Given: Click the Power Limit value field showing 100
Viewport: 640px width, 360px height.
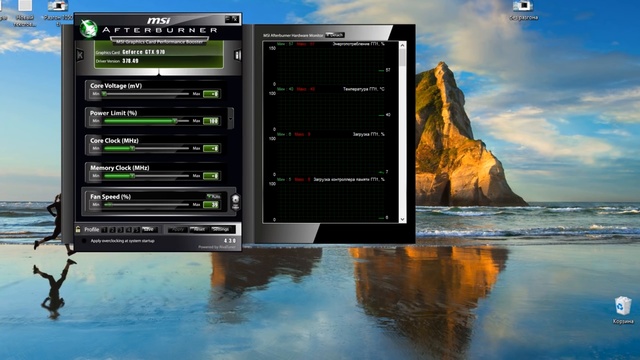Looking at the screenshot, I should tap(211, 121).
